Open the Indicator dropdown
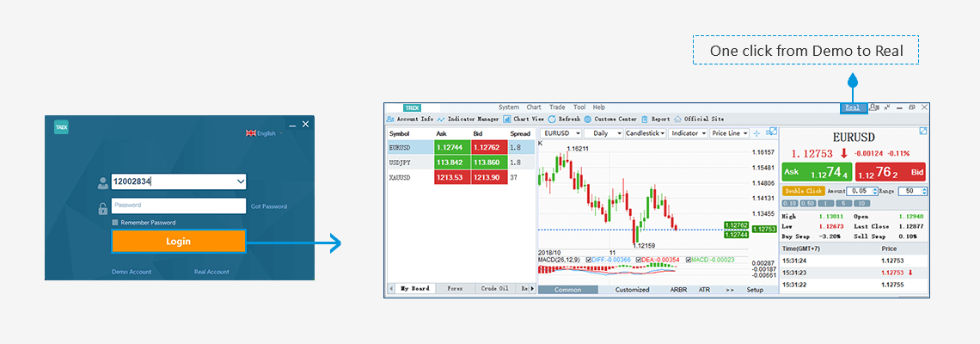This screenshot has width=980, height=344. [688, 133]
